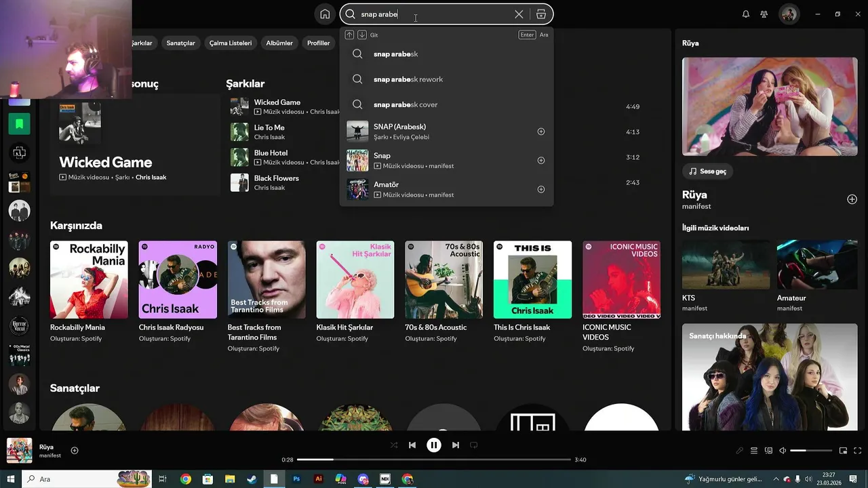Open the mini player icon
868x488 pixels.
click(x=844, y=451)
